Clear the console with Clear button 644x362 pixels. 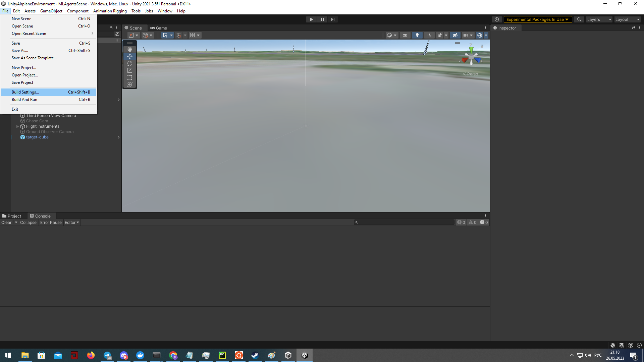click(6, 223)
